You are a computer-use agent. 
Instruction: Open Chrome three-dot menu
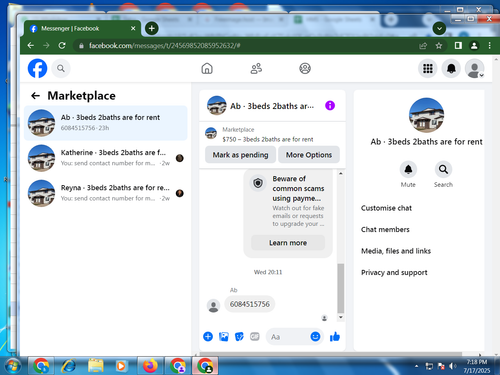tap(489, 45)
